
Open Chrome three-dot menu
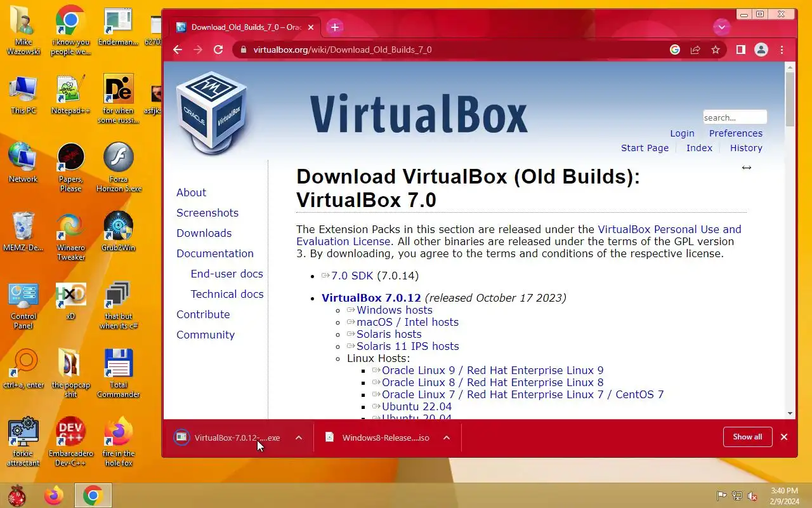[x=782, y=50]
